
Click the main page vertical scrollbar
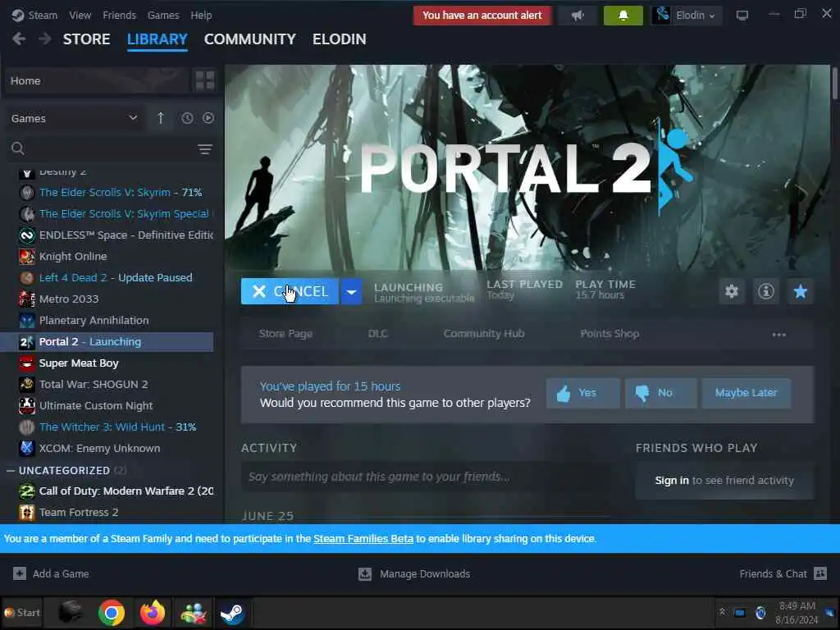tap(835, 83)
